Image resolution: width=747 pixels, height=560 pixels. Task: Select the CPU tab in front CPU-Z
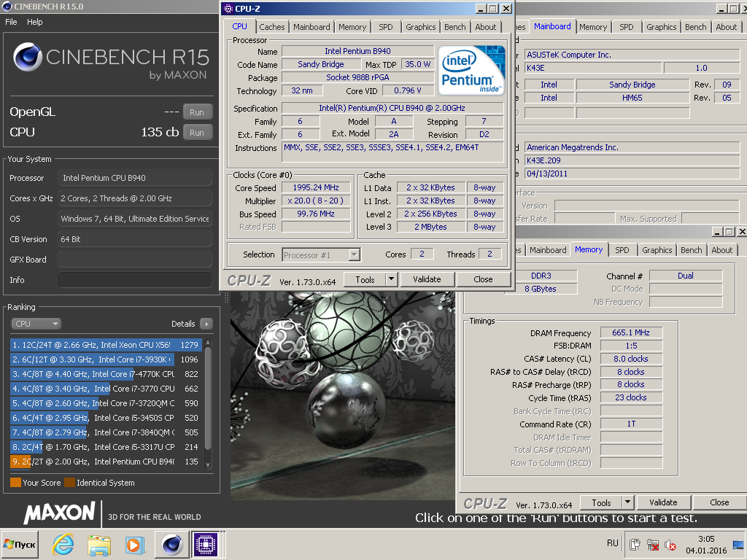(239, 27)
